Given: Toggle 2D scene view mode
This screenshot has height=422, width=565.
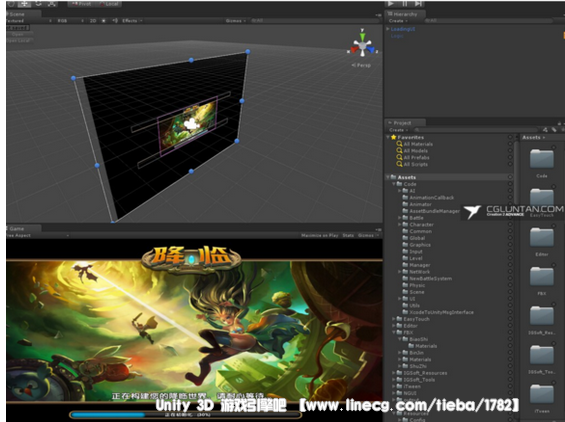Looking at the screenshot, I should tap(93, 21).
